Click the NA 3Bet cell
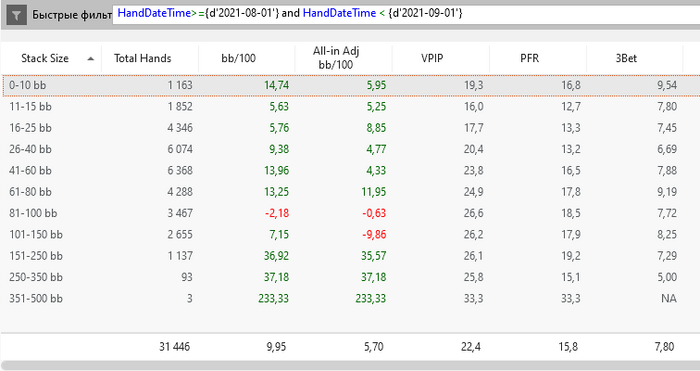700x371 pixels. click(x=669, y=299)
